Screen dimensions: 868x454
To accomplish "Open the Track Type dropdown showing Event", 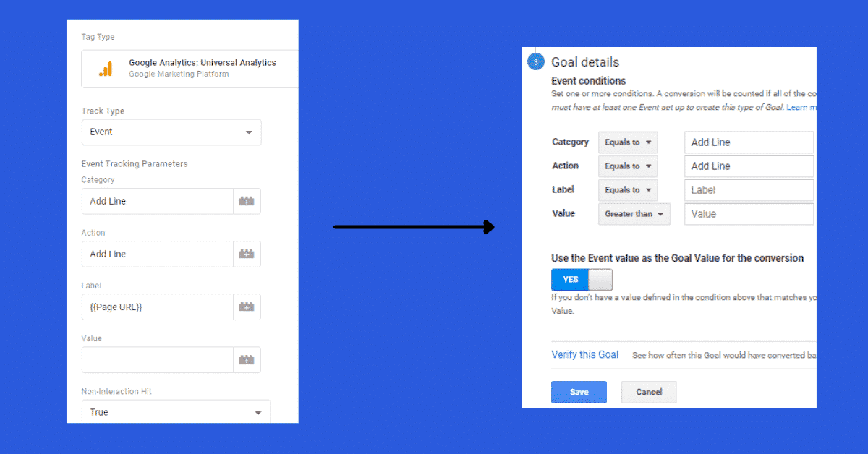I will click(x=171, y=132).
